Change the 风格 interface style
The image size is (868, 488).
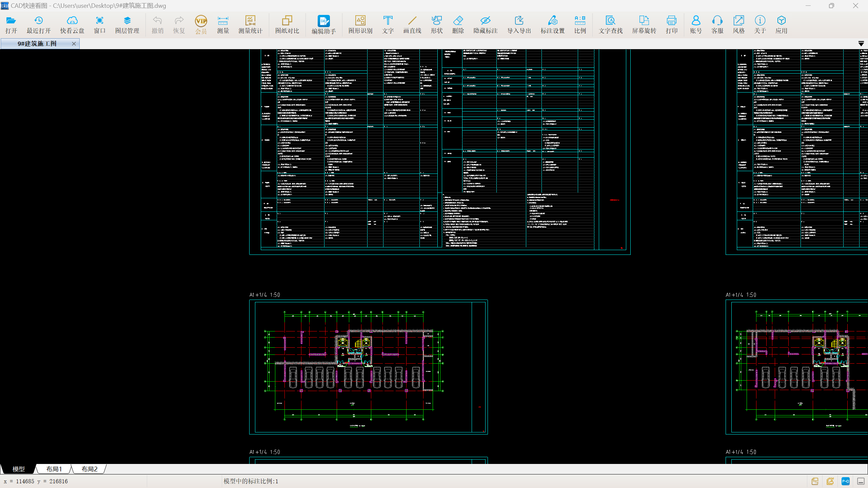coord(739,24)
